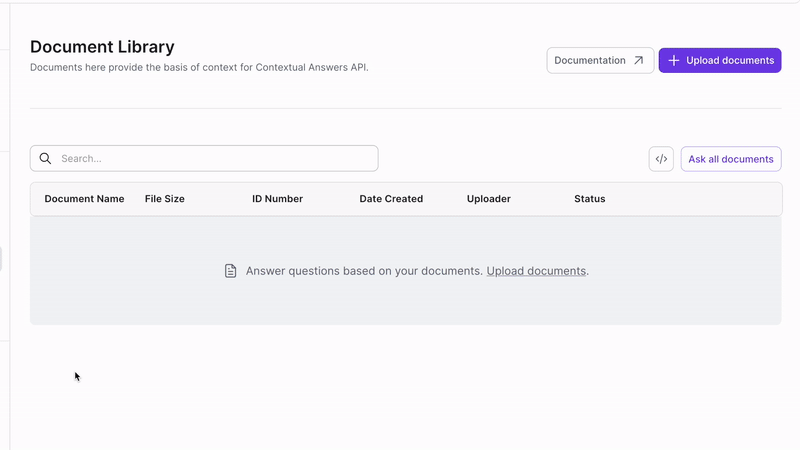Viewport: 800px width, 450px height.
Task: Click the Document Library page heading
Action: pyautogui.click(x=102, y=47)
